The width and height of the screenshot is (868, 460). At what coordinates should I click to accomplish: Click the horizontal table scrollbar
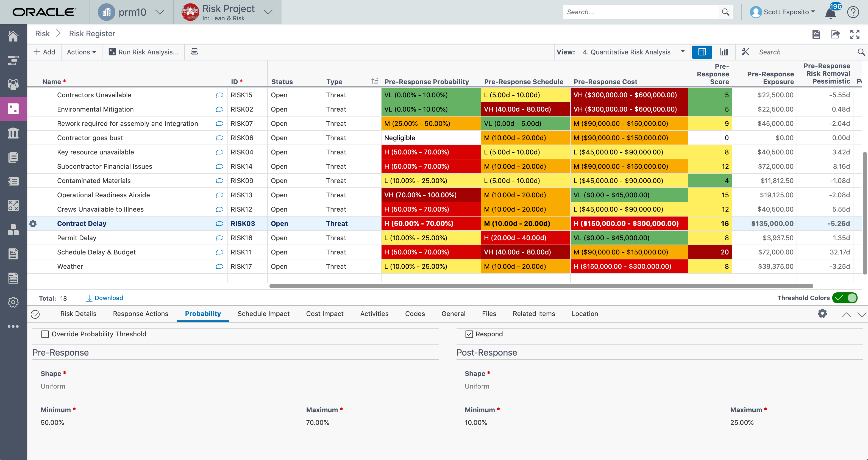pos(541,286)
